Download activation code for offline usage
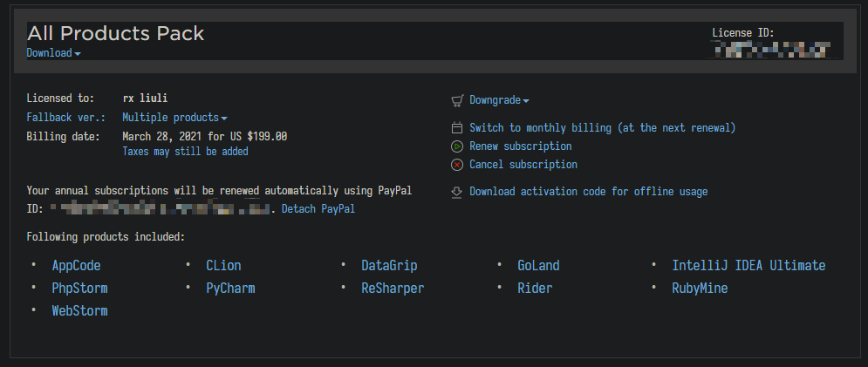The image size is (868, 367). [589, 192]
